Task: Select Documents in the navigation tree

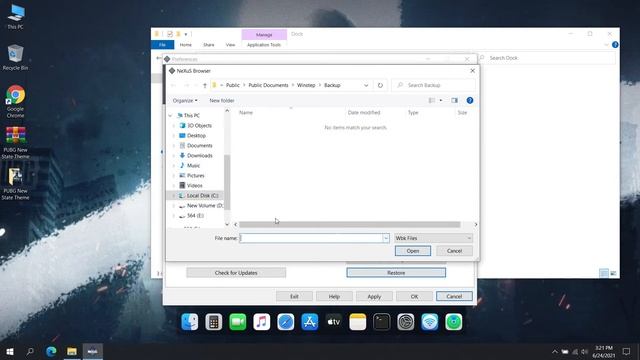Action: tap(200, 145)
